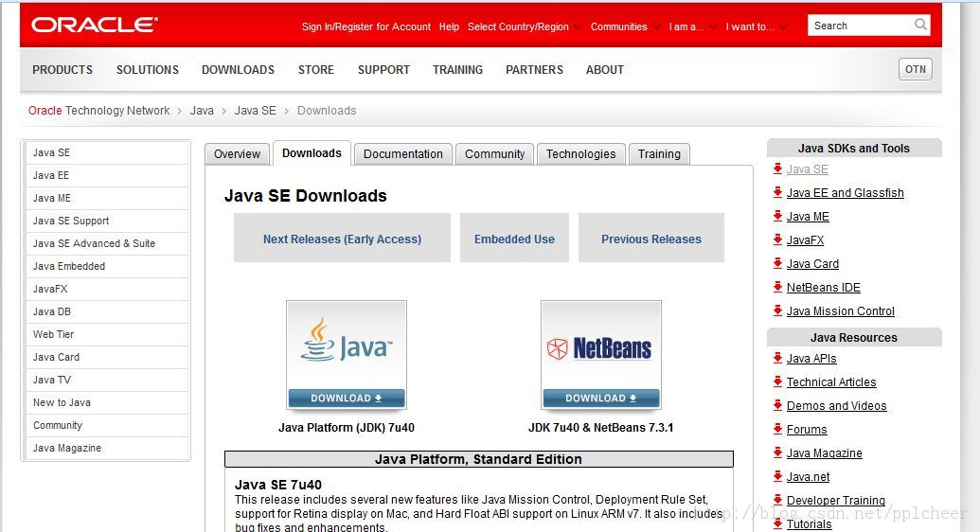980x532 pixels.
Task: Open Next Releases (Early Access)
Action: (342, 239)
